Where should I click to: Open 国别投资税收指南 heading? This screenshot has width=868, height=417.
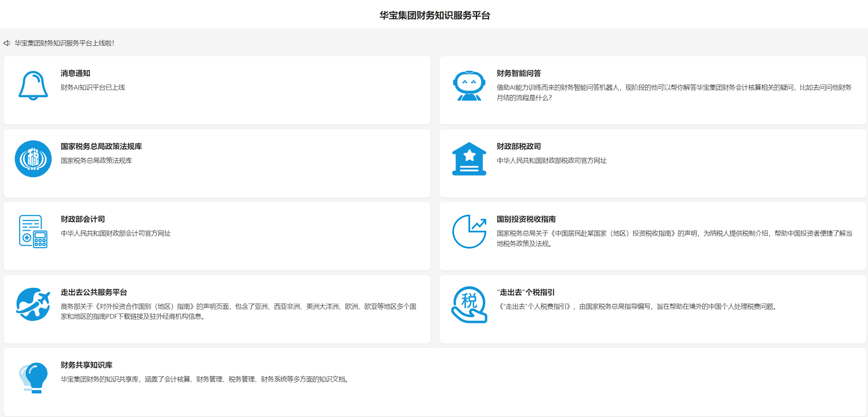point(526,219)
